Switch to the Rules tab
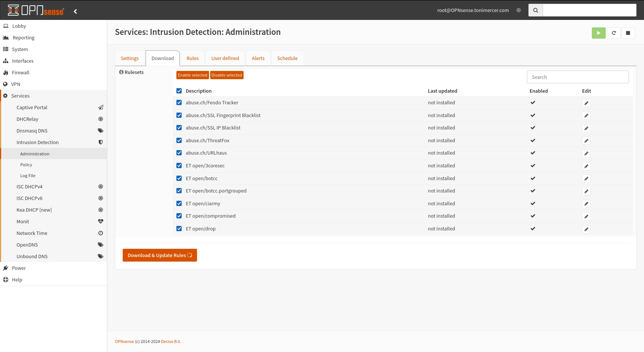The width and height of the screenshot is (644, 352). pos(193,58)
